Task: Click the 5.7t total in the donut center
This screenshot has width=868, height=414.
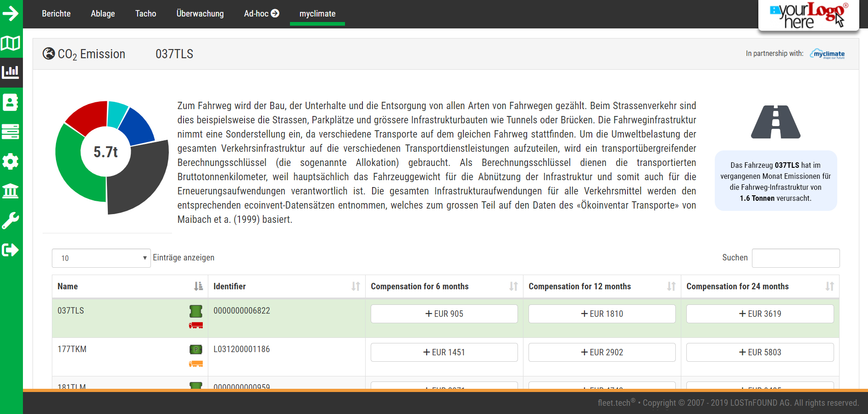Action: pos(106,152)
